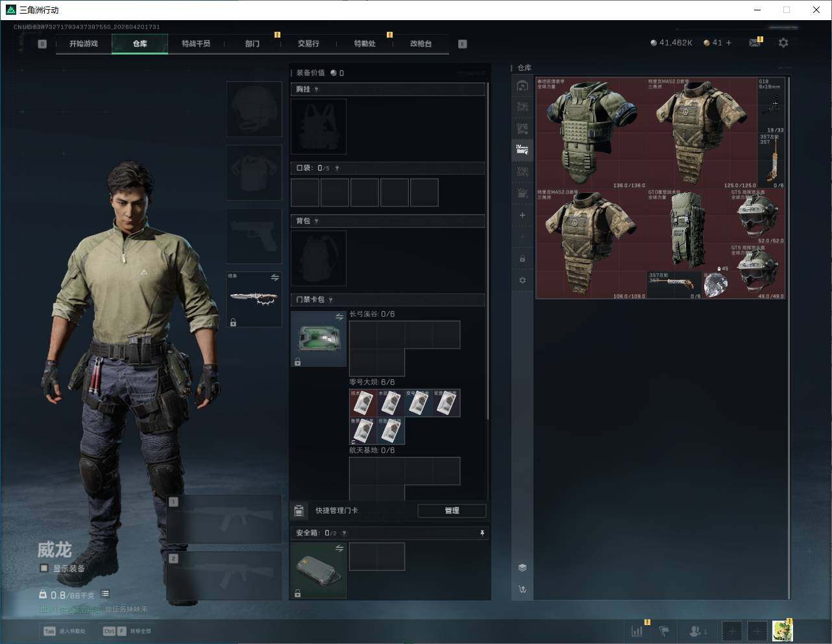
Task: Open the 开始游戏 tab
Action: coord(84,43)
